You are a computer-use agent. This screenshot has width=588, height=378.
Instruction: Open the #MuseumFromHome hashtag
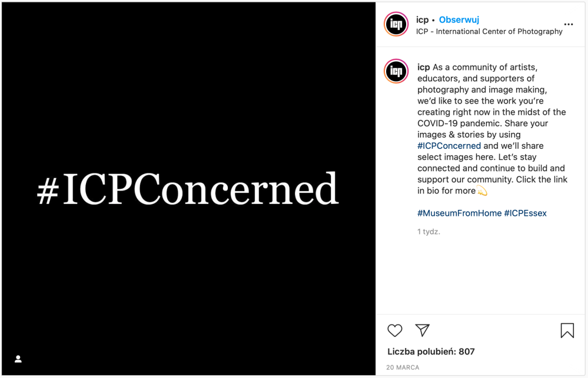pos(459,213)
